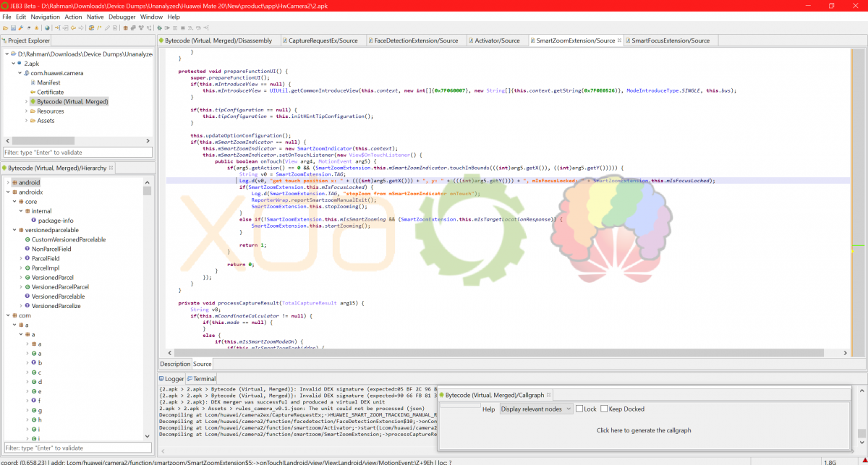Click the warning triangle toolbar icon
The width and height of the screenshot is (868, 465).
[36, 28]
